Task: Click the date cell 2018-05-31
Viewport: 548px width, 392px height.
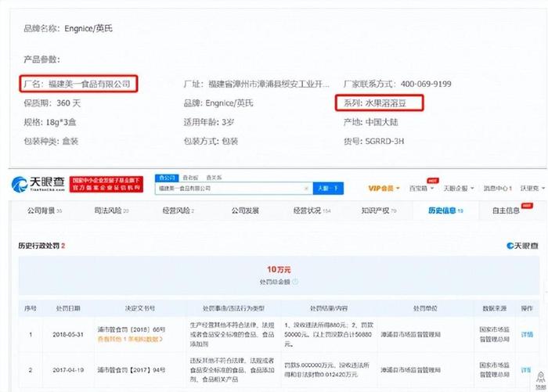Action: pyautogui.click(x=68, y=334)
